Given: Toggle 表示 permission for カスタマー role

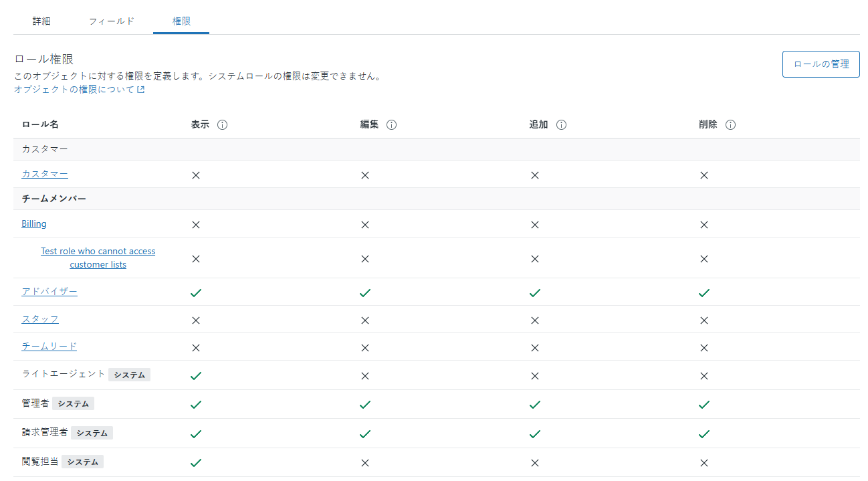Looking at the screenshot, I should coord(196,175).
